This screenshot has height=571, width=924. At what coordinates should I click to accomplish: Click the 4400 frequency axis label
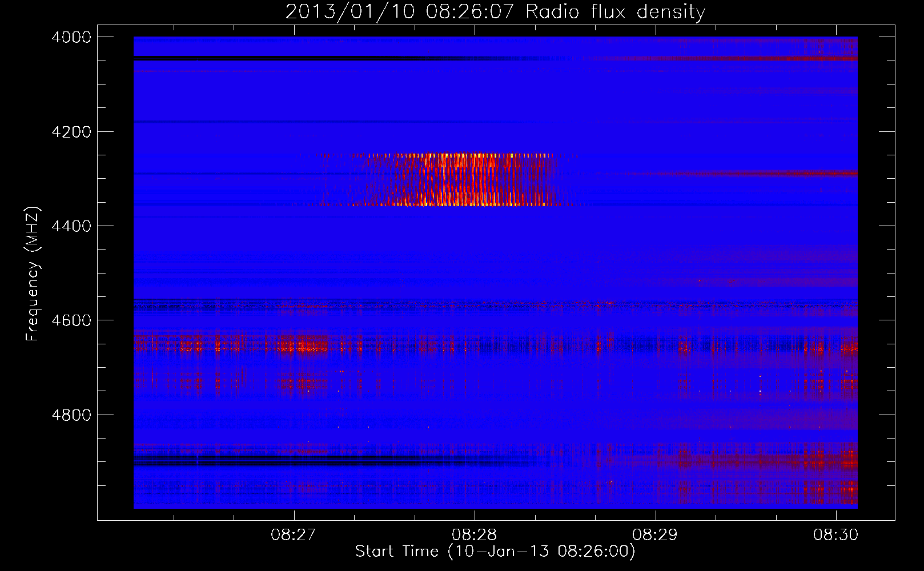[71, 226]
